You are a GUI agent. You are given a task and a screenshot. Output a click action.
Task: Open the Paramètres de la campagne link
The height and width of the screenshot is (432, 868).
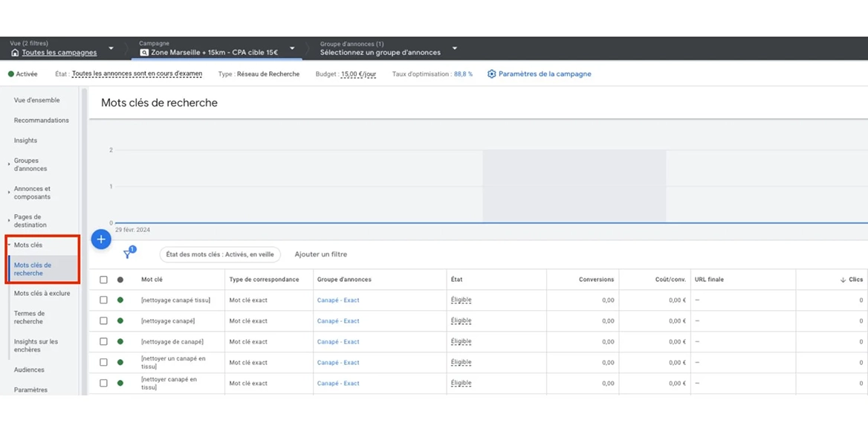[x=545, y=74]
